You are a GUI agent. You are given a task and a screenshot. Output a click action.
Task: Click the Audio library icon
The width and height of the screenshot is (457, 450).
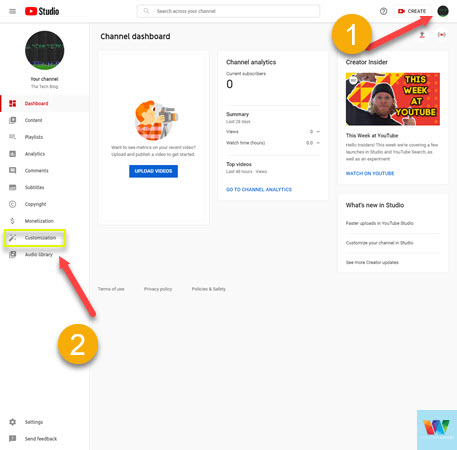click(12, 254)
